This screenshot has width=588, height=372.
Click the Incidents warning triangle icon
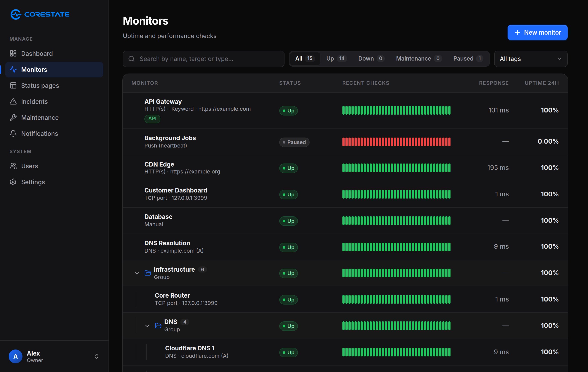13,102
